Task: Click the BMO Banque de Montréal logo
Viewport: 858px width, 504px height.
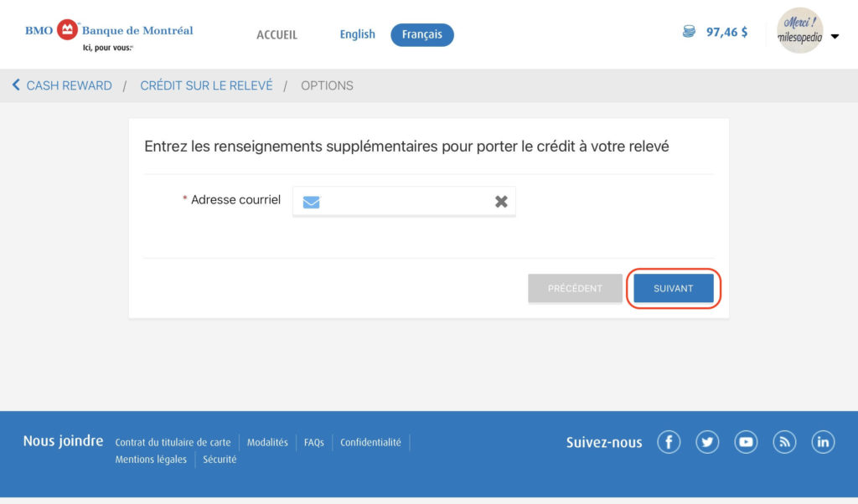Action: click(x=109, y=34)
